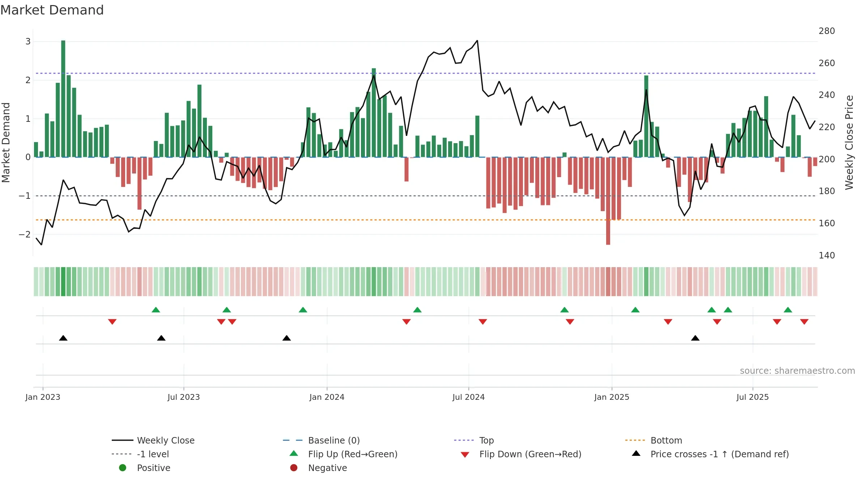This screenshot has width=868, height=488.
Task: Click the last green flip-up triangle
Action: 788,310
